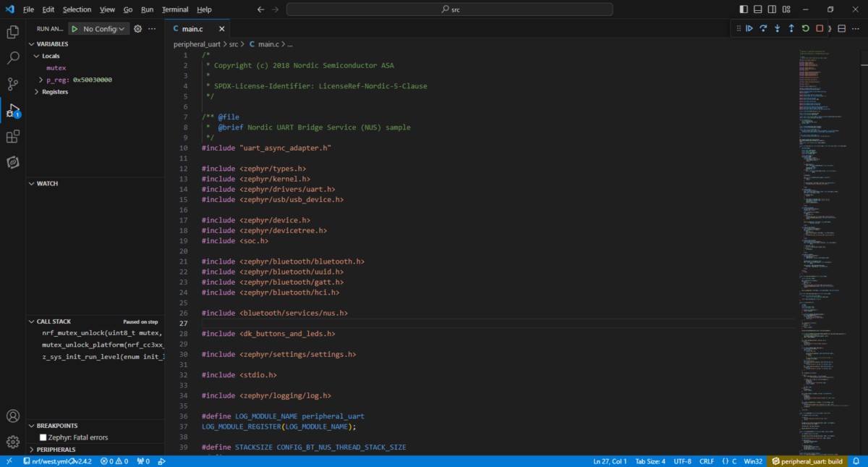This screenshot has width=868, height=467.
Task: Open the Manage gear in activity bar
Action: point(13,442)
